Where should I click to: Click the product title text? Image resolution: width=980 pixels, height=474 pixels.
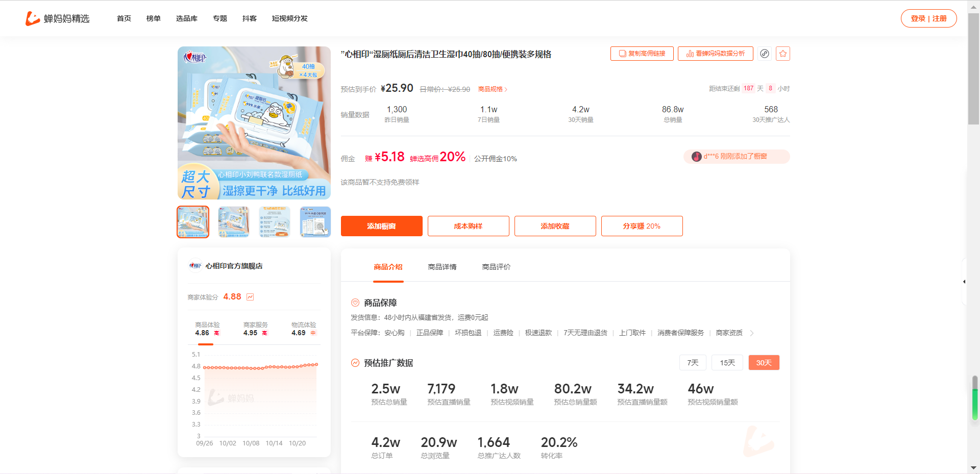[x=446, y=54]
